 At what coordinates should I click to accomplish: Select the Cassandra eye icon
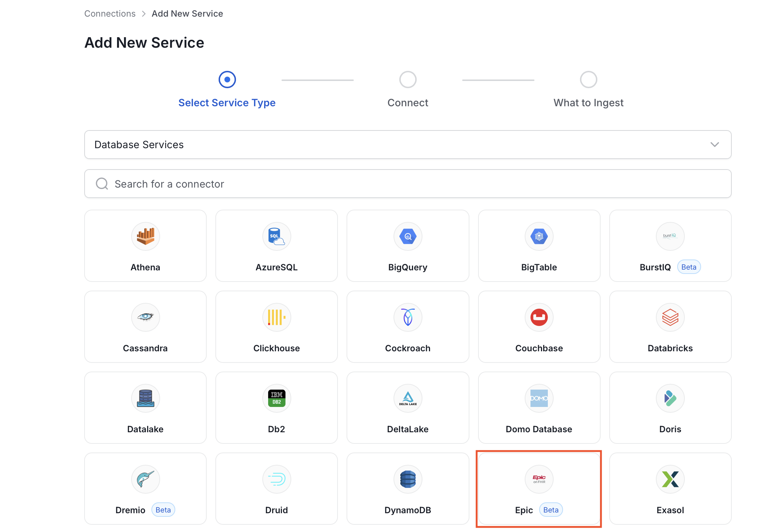(145, 317)
